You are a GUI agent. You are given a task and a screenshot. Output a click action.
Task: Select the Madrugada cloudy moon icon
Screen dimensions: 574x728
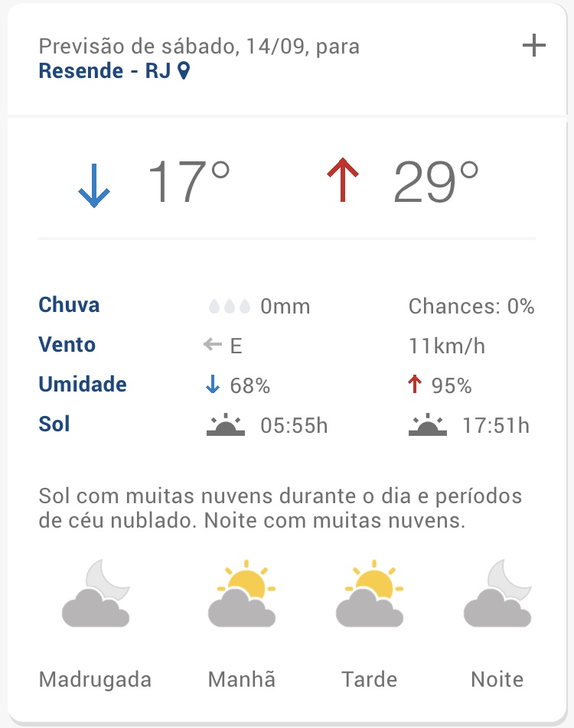(x=96, y=594)
